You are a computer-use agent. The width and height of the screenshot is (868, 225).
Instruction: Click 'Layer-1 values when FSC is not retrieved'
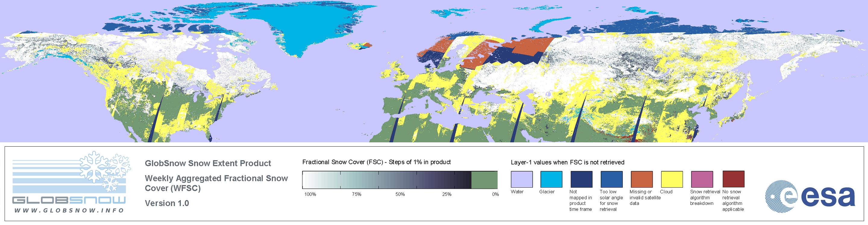pyautogui.click(x=568, y=162)
